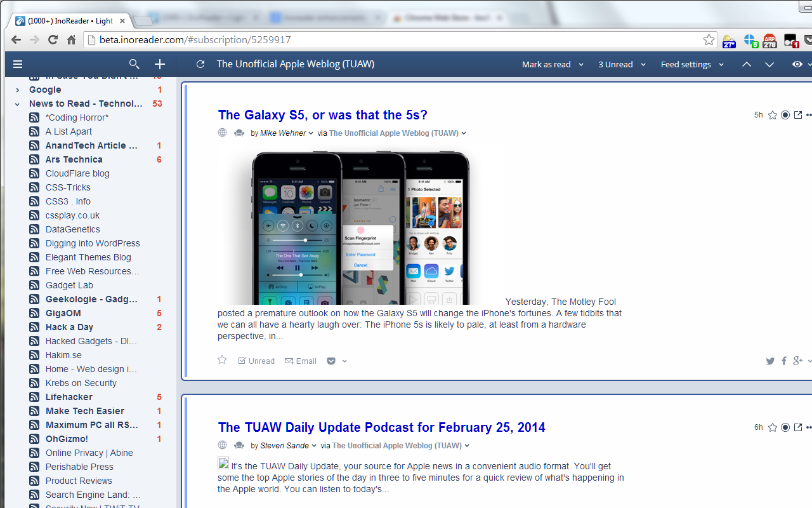Open The TUAW Daily Update Podcast article title
The width and height of the screenshot is (812, 508).
tap(382, 427)
